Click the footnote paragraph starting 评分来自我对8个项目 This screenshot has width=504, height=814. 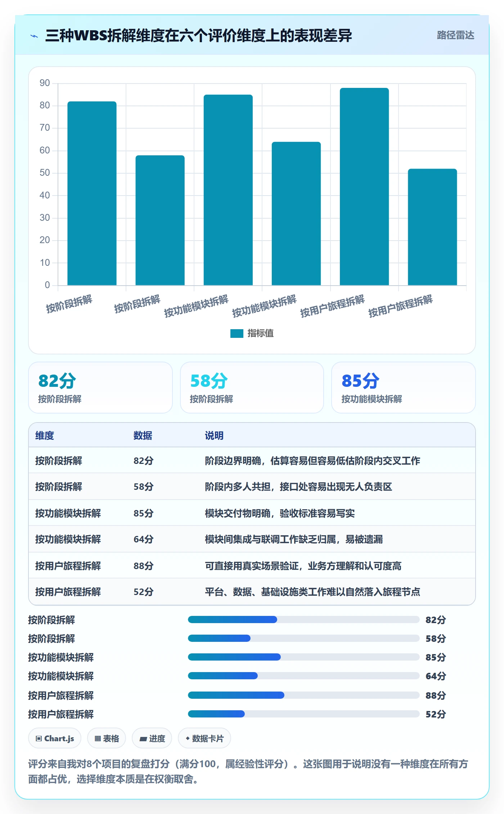(x=248, y=771)
